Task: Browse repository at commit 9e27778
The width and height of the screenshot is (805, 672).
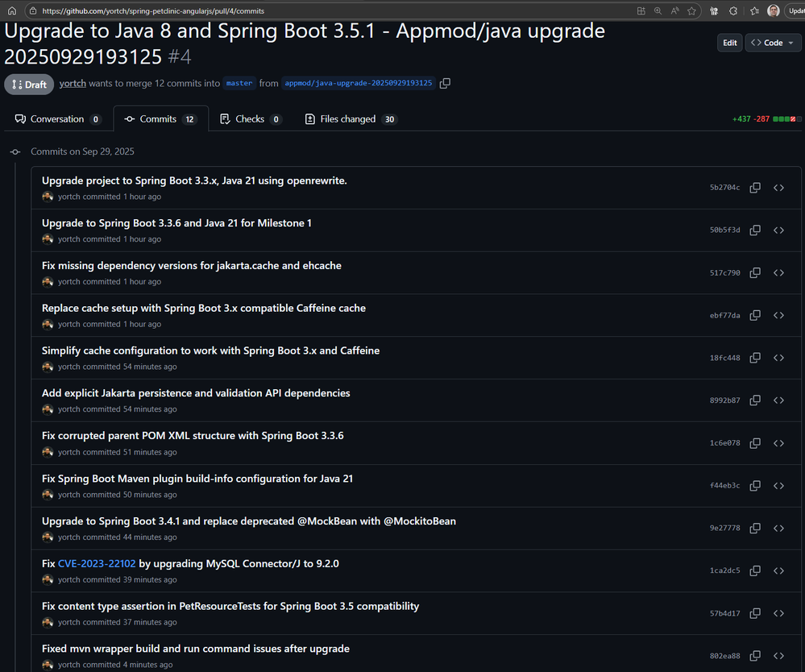Action: tap(779, 529)
